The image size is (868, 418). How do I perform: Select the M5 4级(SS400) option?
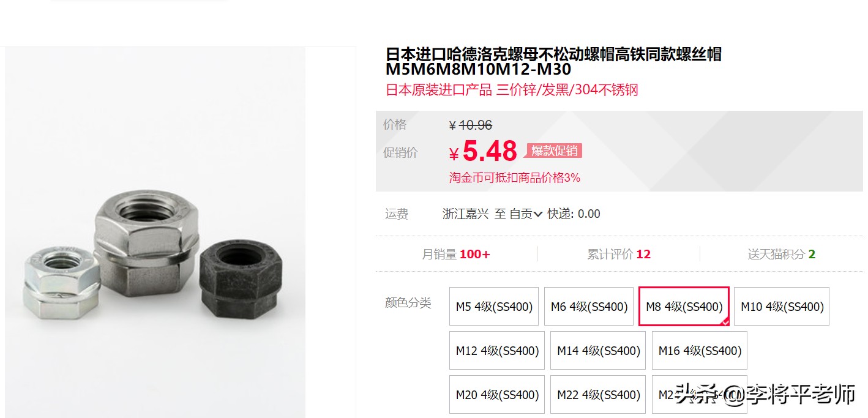(x=494, y=307)
